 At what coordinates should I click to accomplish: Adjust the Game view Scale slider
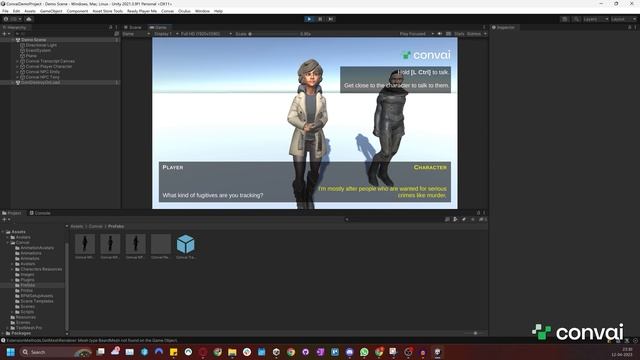273,34
